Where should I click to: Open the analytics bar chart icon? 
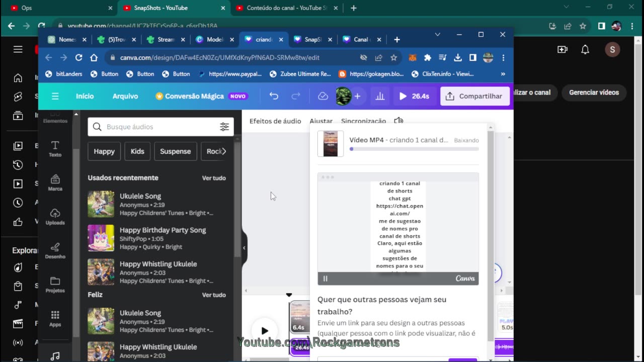click(380, 96)
